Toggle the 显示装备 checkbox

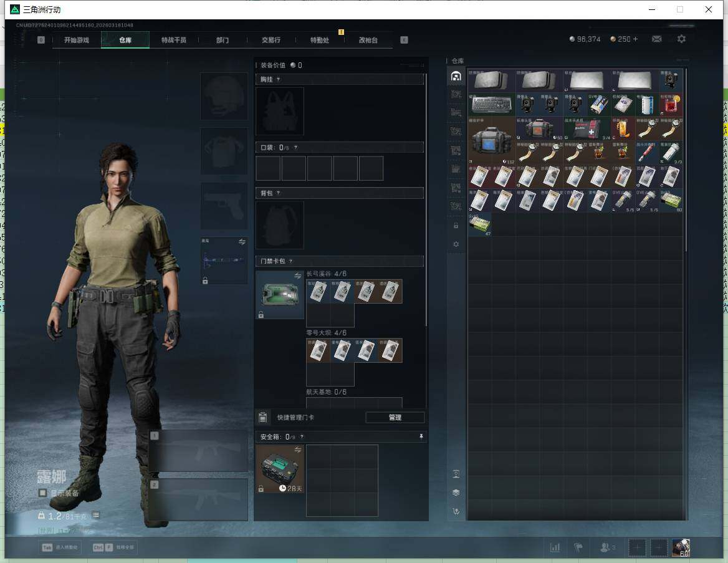(43, 493)
